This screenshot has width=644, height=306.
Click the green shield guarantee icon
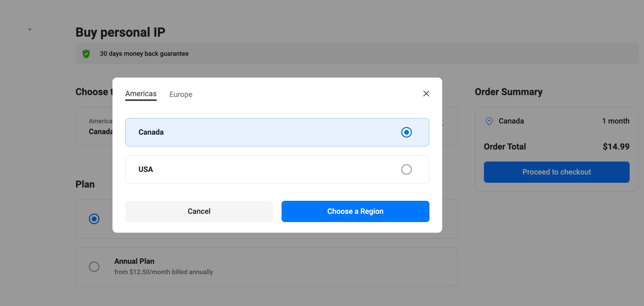point(86,54)
